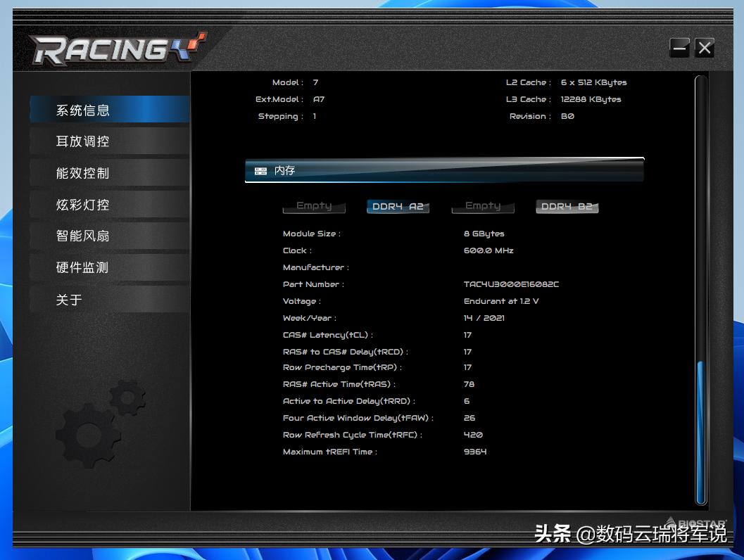
Task: Click the Voltage value Endurant at 1.2 V
Action: [x=501, y=301]
